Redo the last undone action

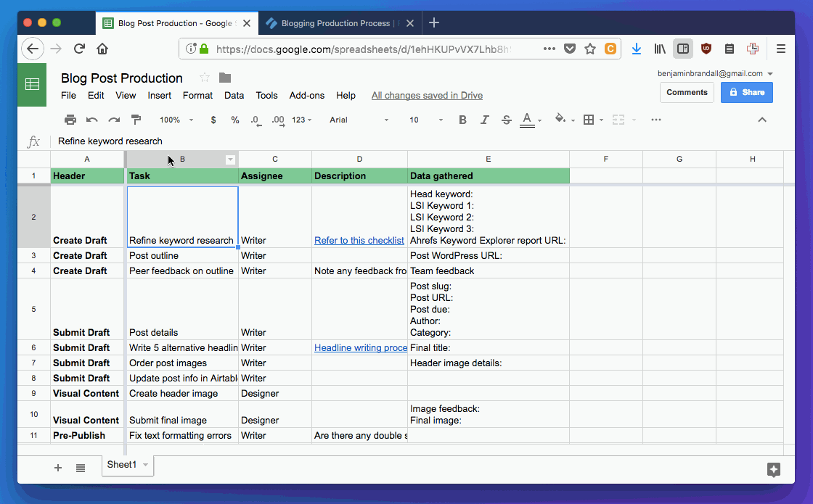114,120
